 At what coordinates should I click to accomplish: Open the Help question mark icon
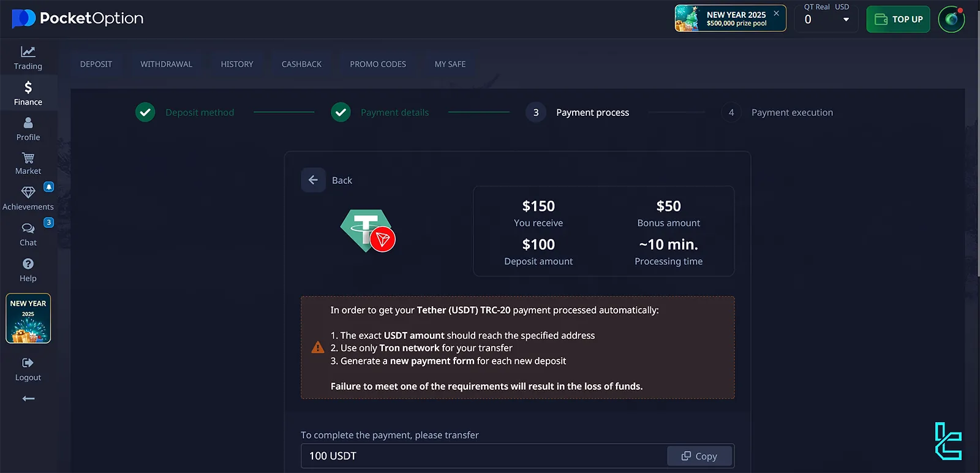point(28,264)
